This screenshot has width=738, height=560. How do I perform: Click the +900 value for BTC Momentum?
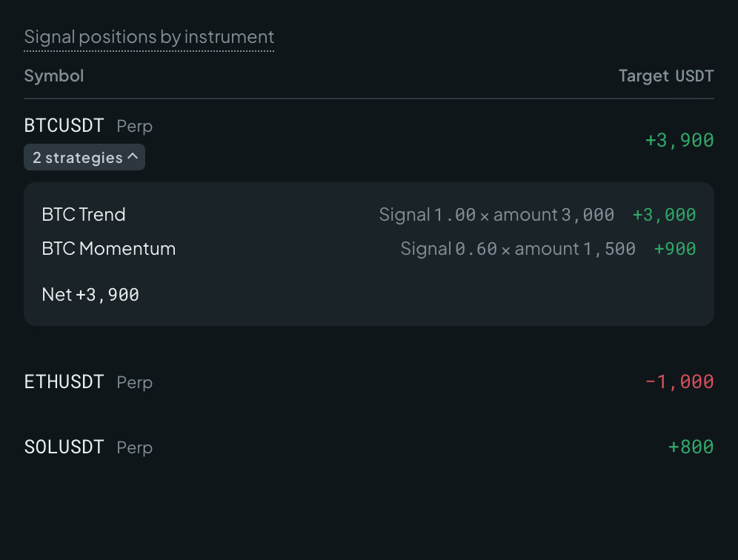(x=675, y=248)
